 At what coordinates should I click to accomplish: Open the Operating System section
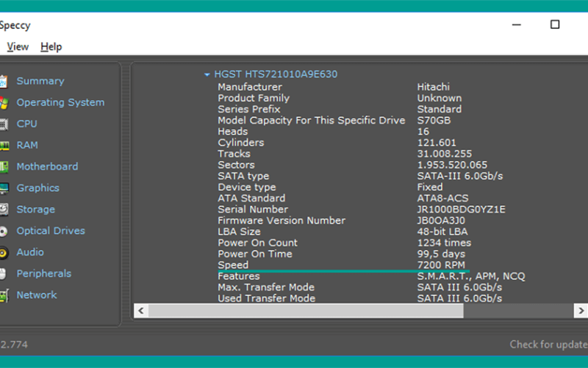tap(60, 102)
